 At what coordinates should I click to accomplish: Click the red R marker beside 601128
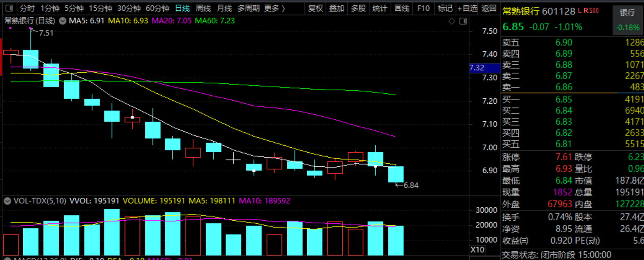586,10
